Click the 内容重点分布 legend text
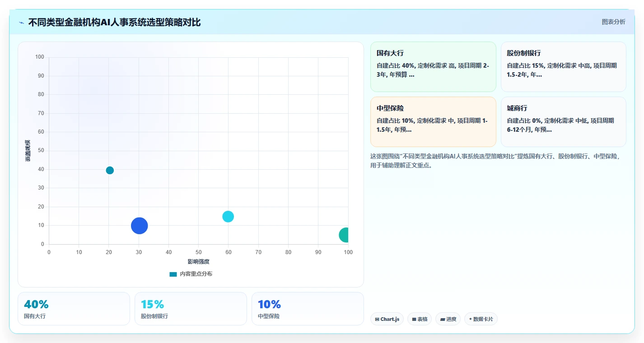Viewport: 644px width, 343px height. tap(196, 274)
